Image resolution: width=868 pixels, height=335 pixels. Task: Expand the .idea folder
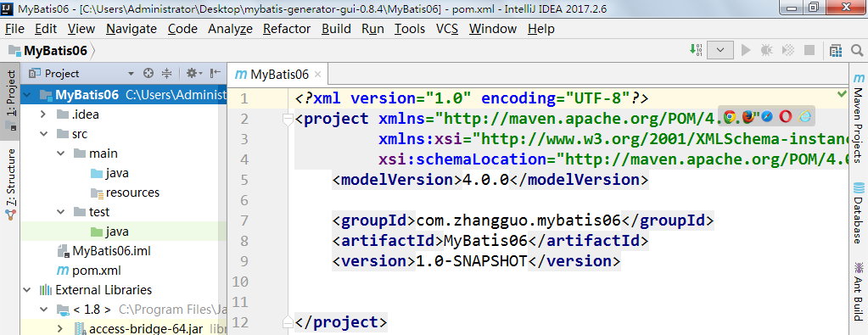click(44, 114)
